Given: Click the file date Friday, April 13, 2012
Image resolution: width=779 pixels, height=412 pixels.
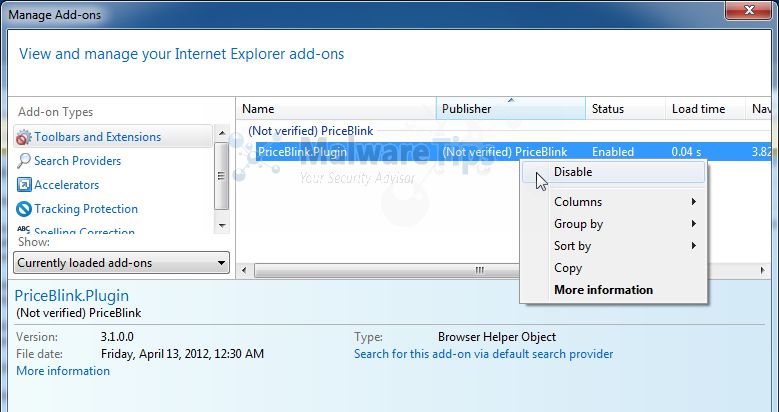Looking at the screenshot, I should point(182,354).
